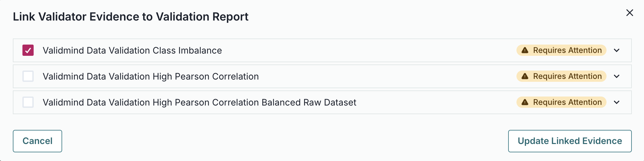Click warning triangle icon beside Class Imbalance
The height and width of the screenshot is (161, 644).
click(525, 50)
